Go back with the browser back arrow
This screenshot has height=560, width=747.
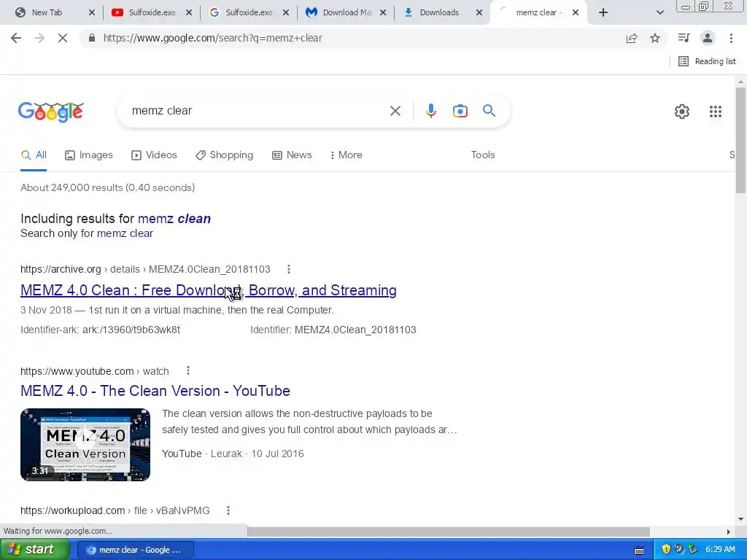point(16,38)
